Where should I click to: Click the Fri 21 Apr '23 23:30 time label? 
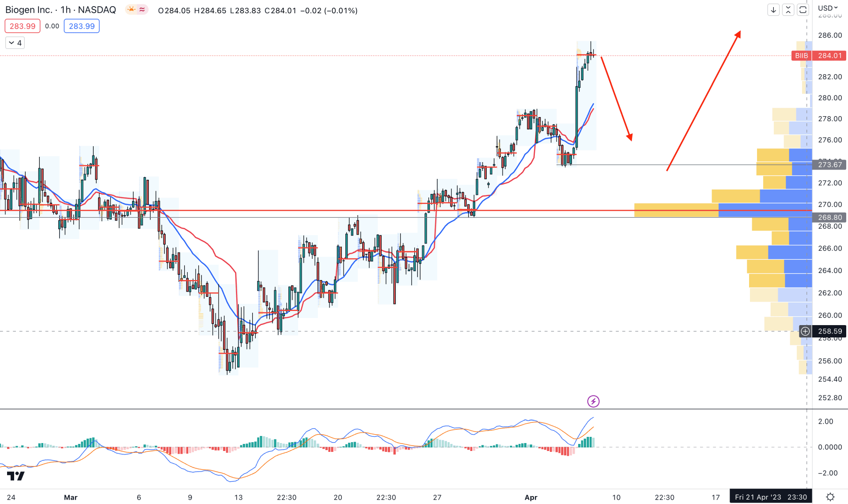pyautogui.click(x=771, y=497)
